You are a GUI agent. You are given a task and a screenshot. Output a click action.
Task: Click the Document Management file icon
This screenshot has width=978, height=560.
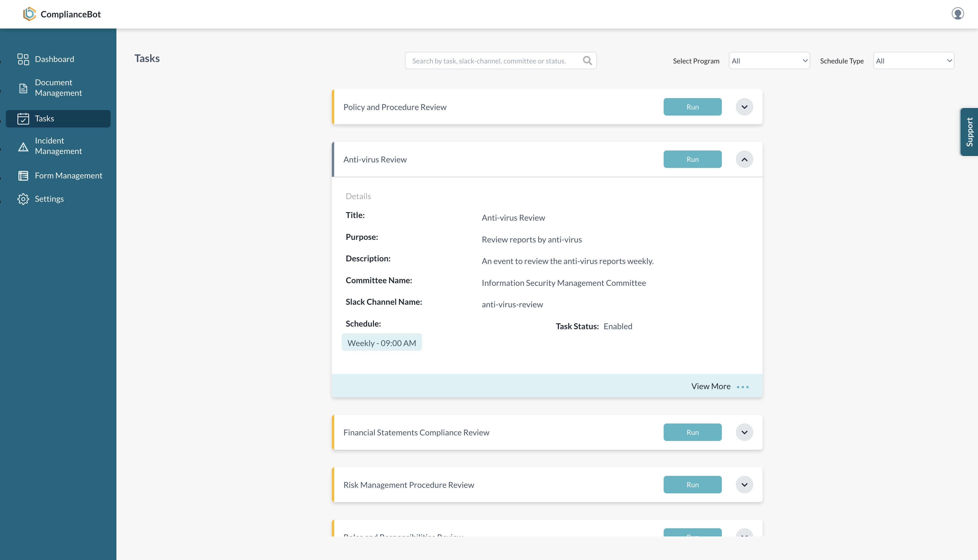(23, 88)
